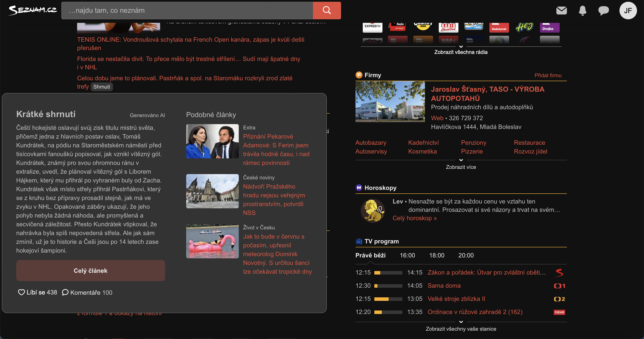
Task: Open article comments via Komentáře
Action: (87, 292)
